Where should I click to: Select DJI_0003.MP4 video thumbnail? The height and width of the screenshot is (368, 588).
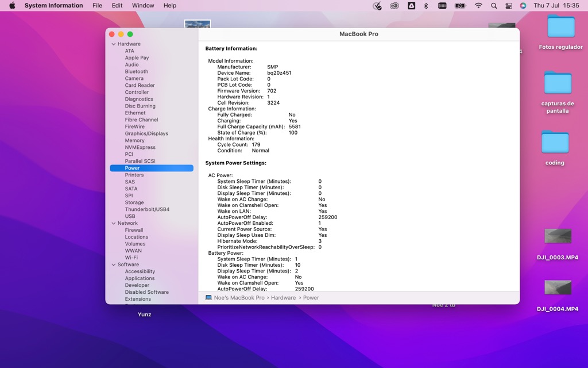click(x=558, y=236)
